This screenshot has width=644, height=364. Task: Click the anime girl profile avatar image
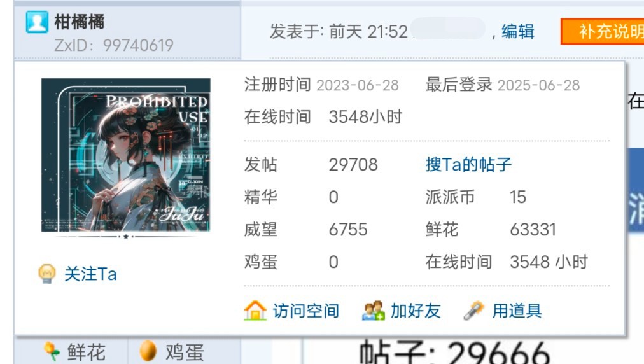pyautogui.click(x=125, y=155)
